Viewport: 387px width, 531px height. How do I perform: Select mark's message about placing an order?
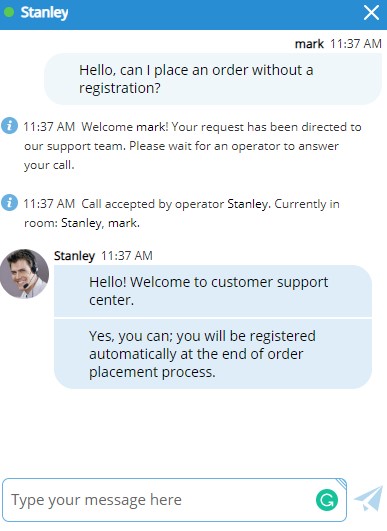[213, 79]
